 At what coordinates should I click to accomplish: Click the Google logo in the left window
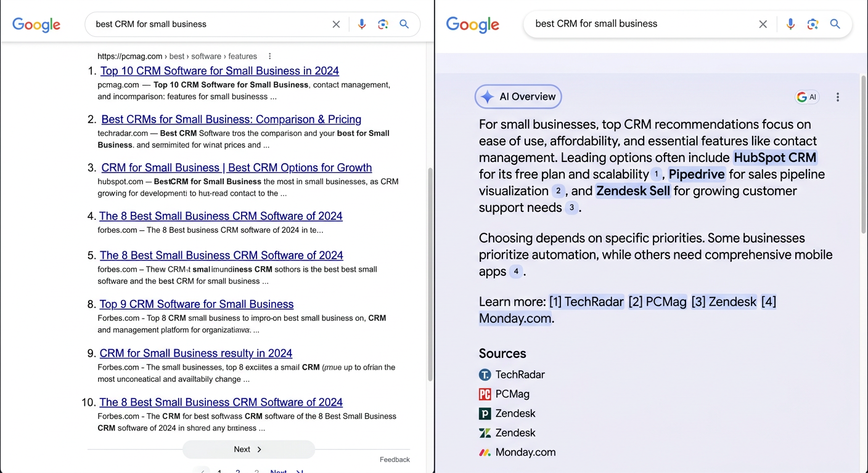point(36,25)
